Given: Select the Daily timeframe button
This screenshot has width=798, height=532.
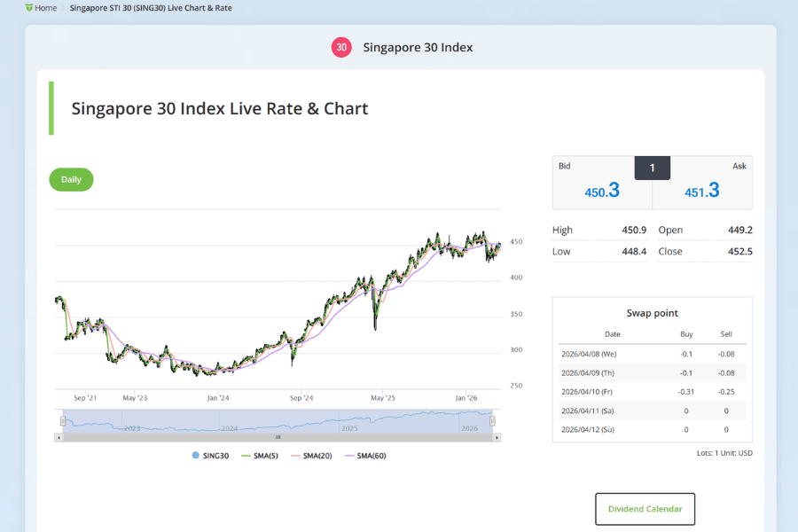Looking at the screenshot, I should tap(71, 179).
